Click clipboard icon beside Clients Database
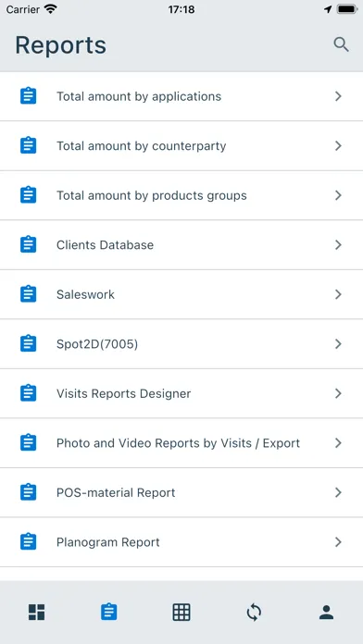 point(29,244)
